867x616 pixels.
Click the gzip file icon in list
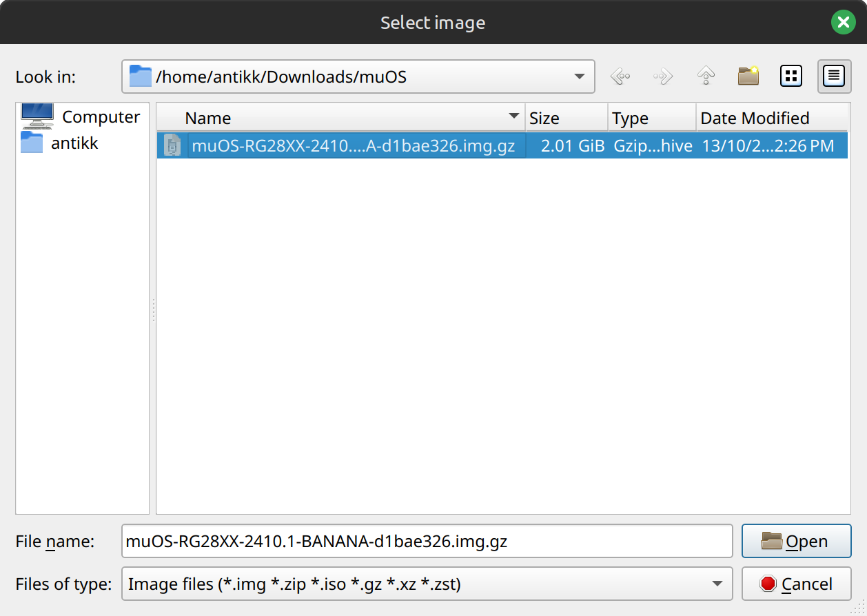tap(172, 145)
